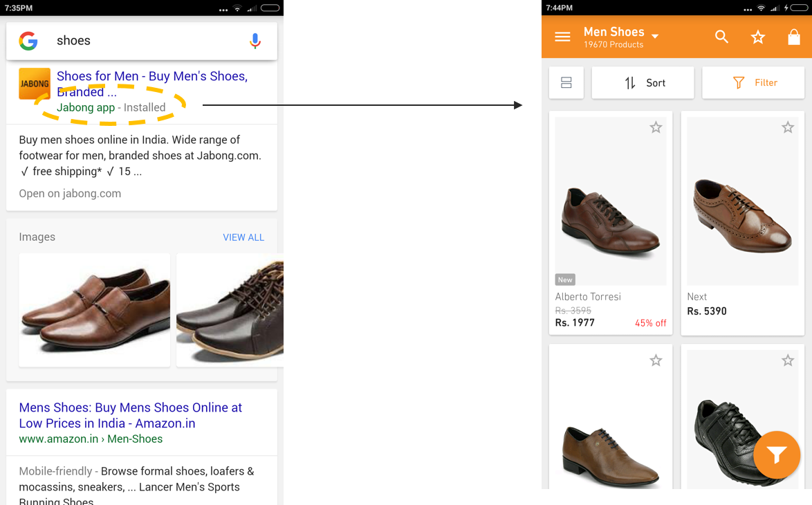Switch product list layout view icon

tap(566, 83)
